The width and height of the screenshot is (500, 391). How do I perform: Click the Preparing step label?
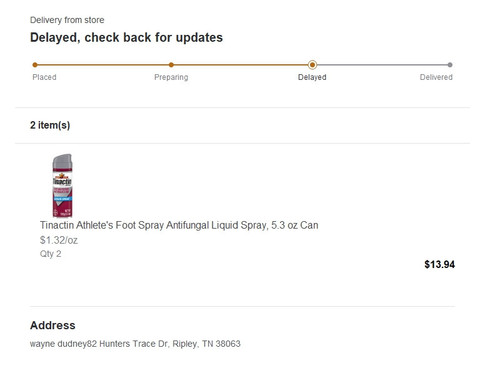tap(171, 77)
